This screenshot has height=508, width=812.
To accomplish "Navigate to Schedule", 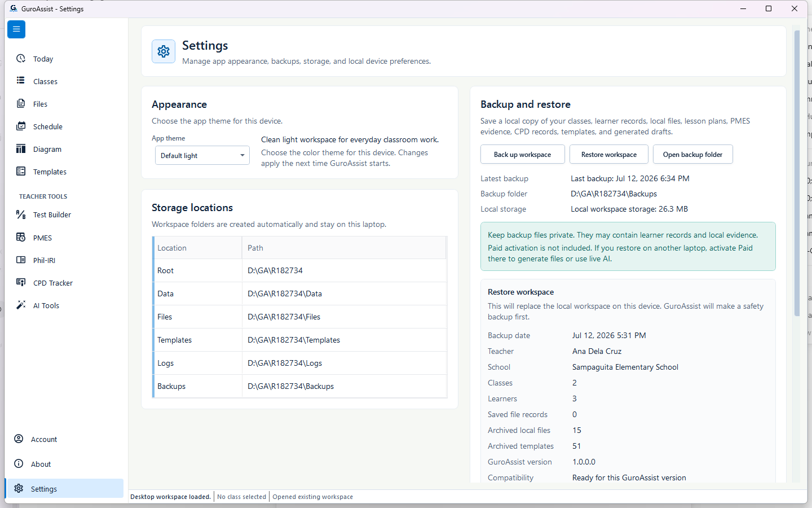I will pyautogui.click(x=64, y=126).
